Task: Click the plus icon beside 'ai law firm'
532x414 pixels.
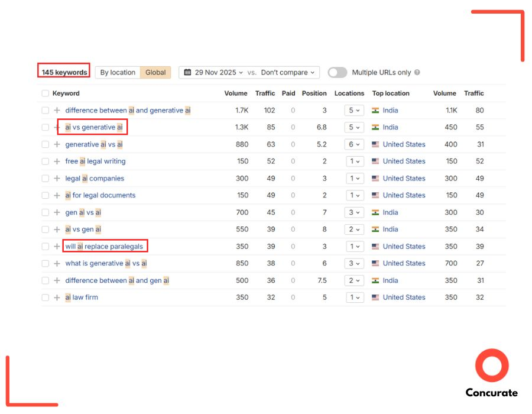Action: (56, 297)
